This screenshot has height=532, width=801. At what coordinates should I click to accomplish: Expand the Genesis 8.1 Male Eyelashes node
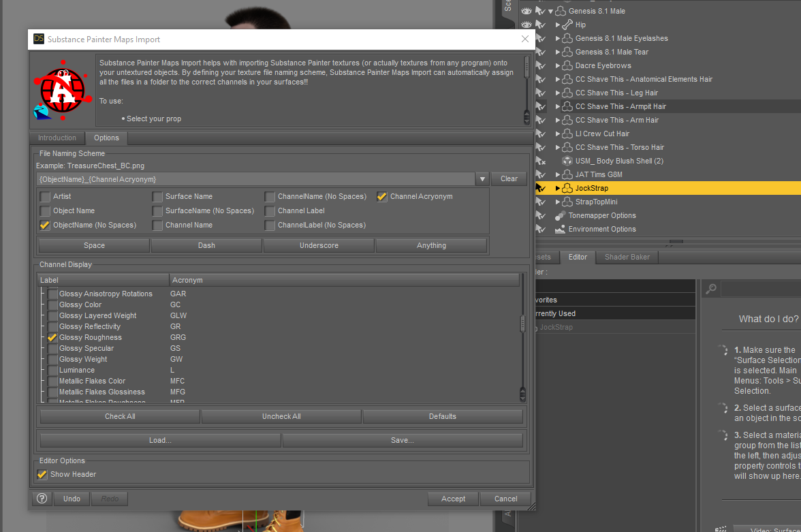[558, 38]
